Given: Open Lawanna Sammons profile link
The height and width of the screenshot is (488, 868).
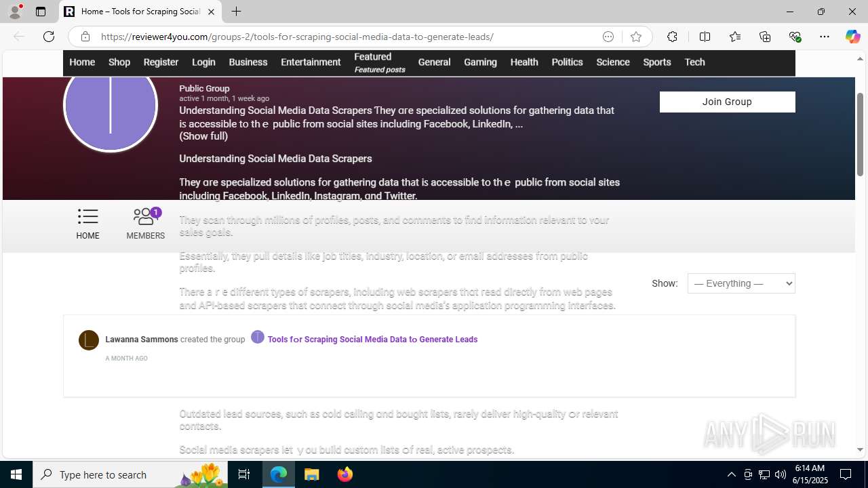Looking at the screenshot, I should coord(142,340).
